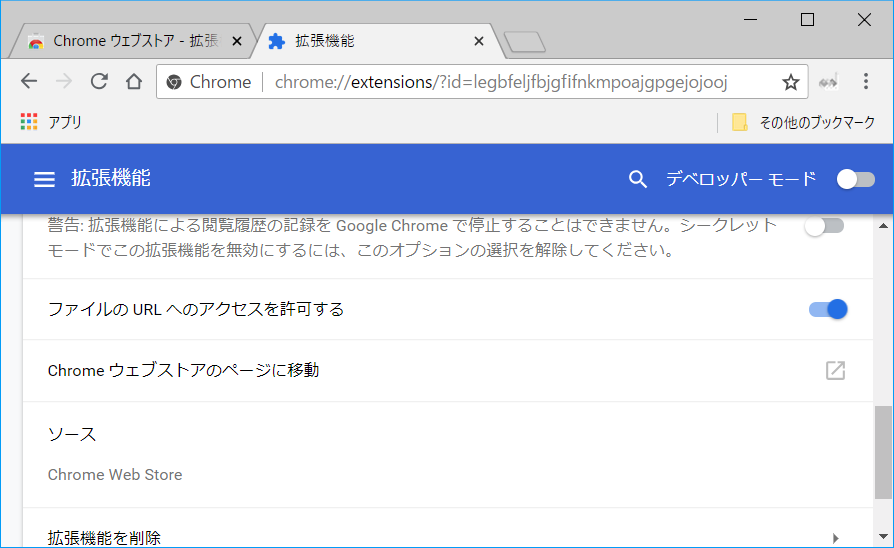Close the 拡張機能 tab
Screen dimensions: 894x548
479,41
